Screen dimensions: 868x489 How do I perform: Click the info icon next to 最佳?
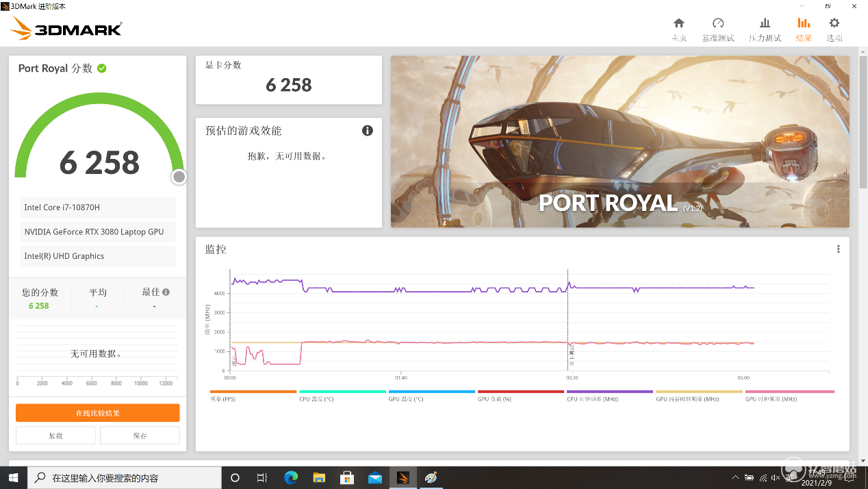click(166, 292)
